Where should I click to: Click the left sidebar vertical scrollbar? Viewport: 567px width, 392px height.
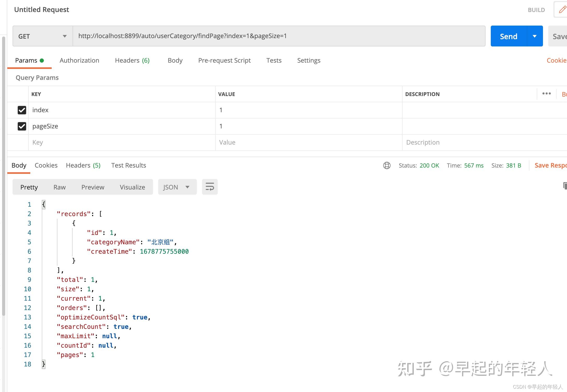[x=3, y=176]
